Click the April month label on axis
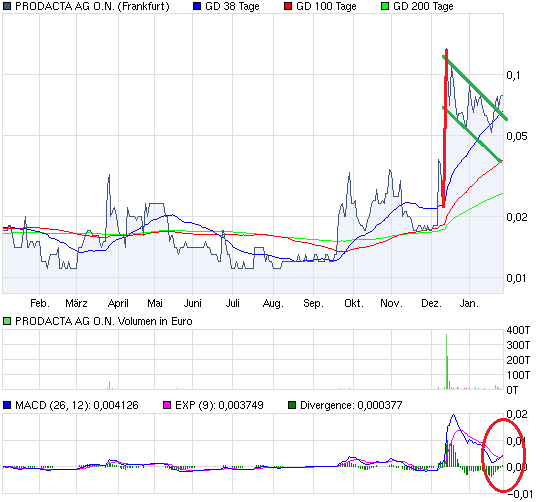This screenshot has width=545, height=502. pos(118,303)
